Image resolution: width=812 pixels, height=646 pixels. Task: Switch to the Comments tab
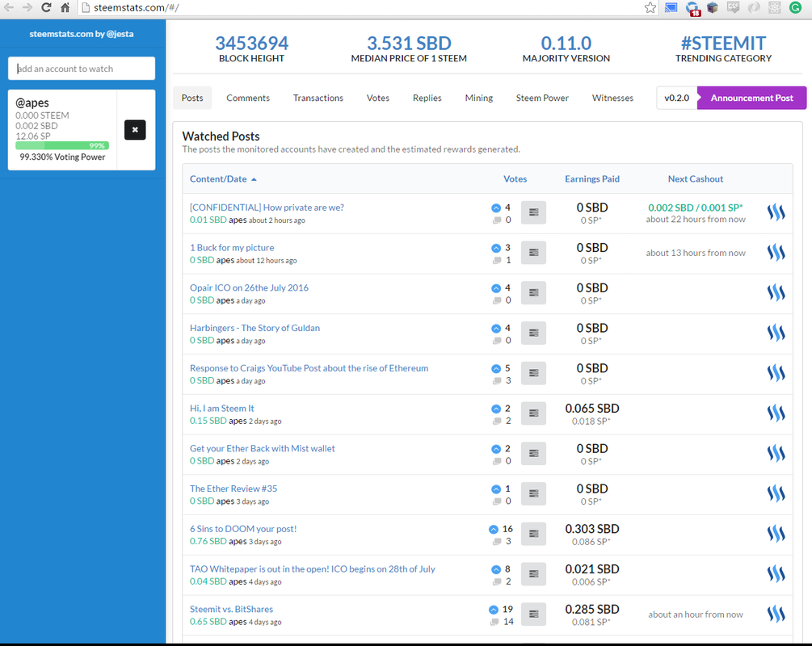point(248,98)
